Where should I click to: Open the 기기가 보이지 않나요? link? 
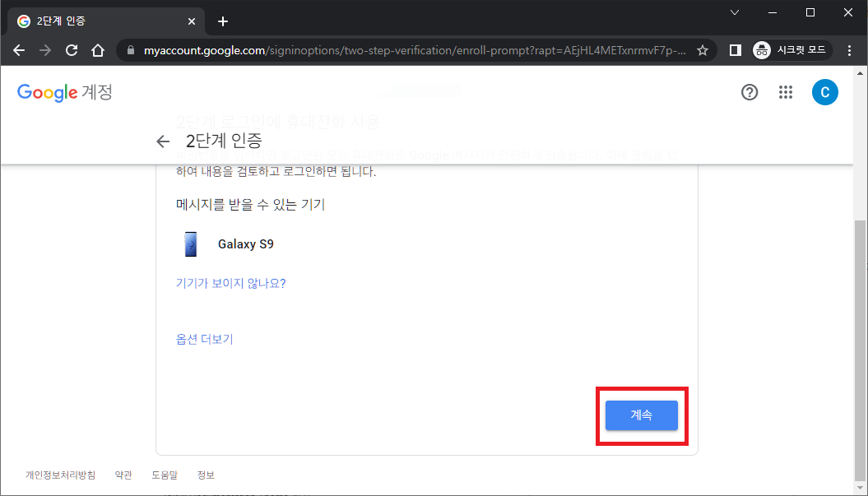231,284
